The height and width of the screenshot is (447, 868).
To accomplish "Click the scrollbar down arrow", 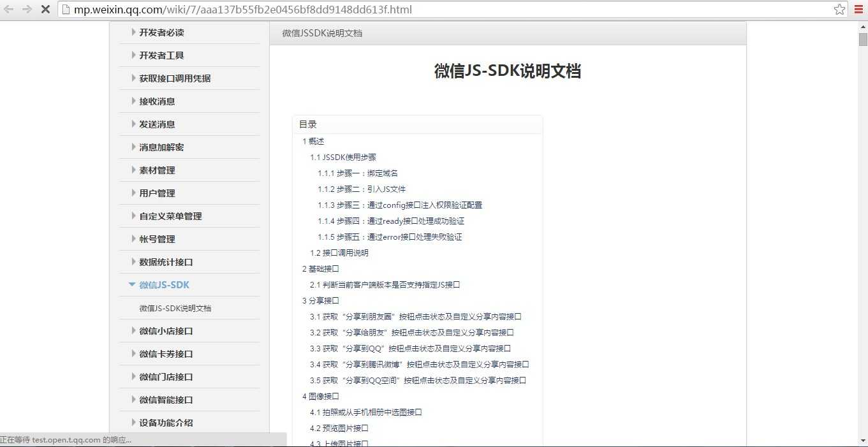I will 863,441.
